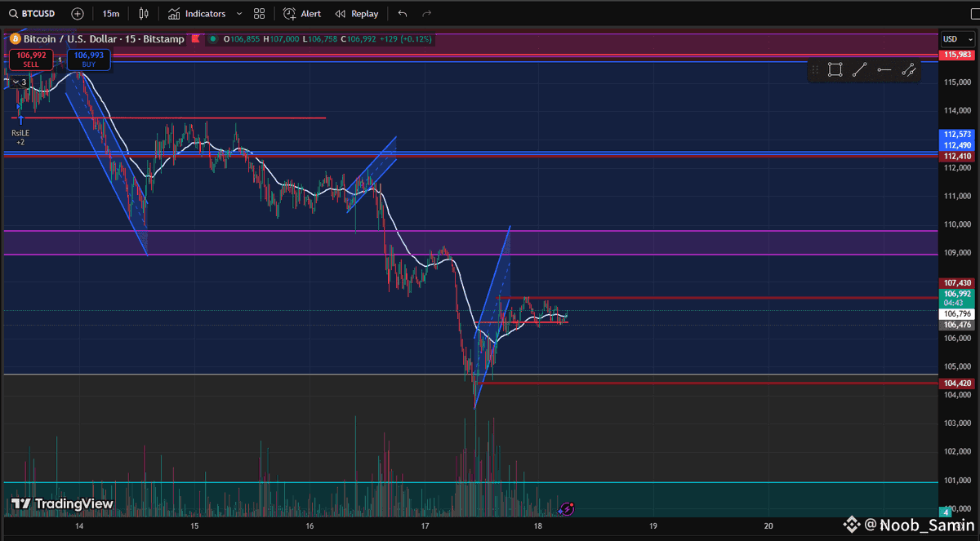Click the Bitcoin / U.S. Dollar chart title
This screenshot has height=541, width=980.
[103, 39]
